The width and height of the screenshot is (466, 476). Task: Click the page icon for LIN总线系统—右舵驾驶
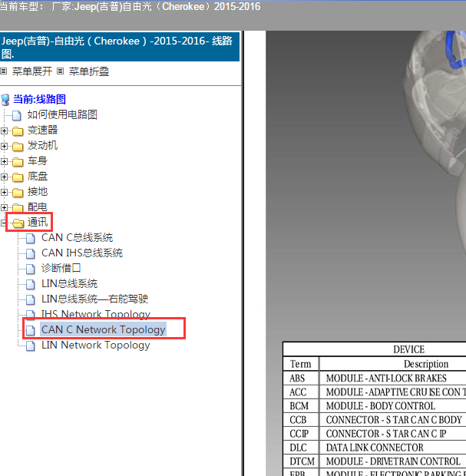(31, 299)
